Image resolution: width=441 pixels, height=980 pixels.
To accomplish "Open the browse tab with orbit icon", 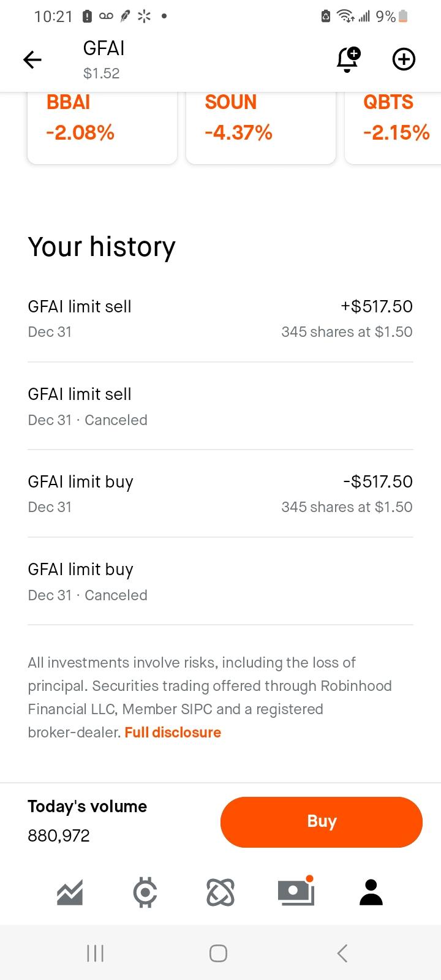I will (x=221, y=892).
